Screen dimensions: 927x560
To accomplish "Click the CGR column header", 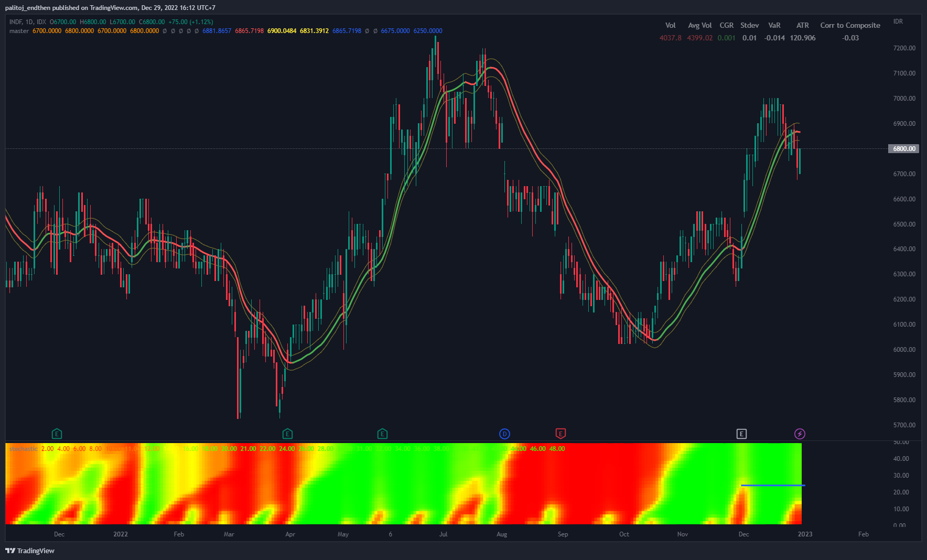I will [726, 25].
